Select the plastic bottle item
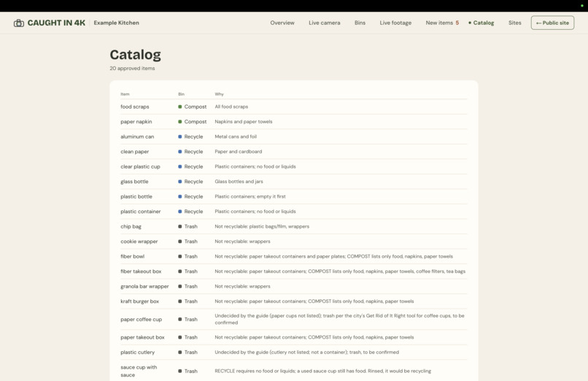588x381 pixels. (136, 197)
